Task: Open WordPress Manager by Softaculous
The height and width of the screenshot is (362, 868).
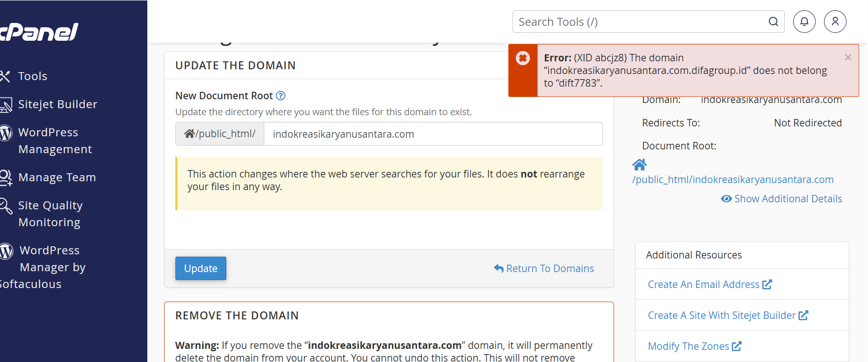Action: [49, 267]
